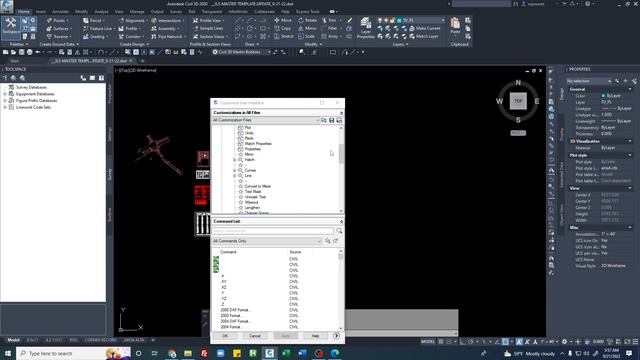Click the Autodesk application menu logo

(x=7, y=6)
